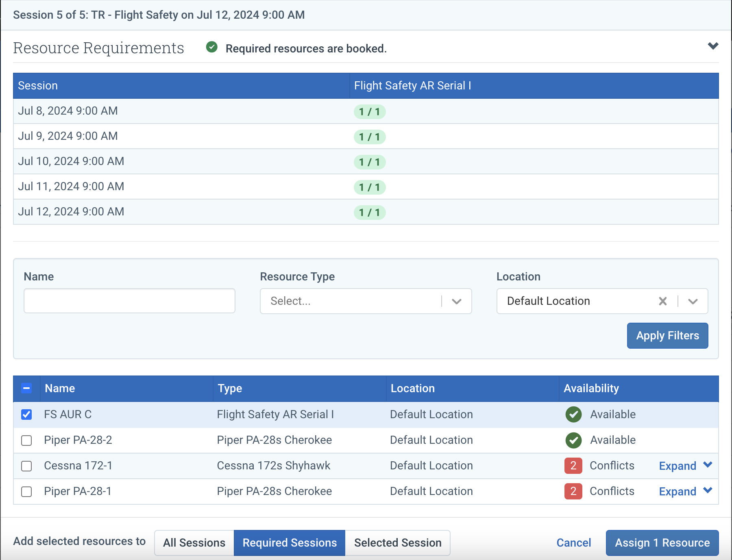
Task: Select the Selected Session option
Action: pyautogui.click(x=398, y=543)
